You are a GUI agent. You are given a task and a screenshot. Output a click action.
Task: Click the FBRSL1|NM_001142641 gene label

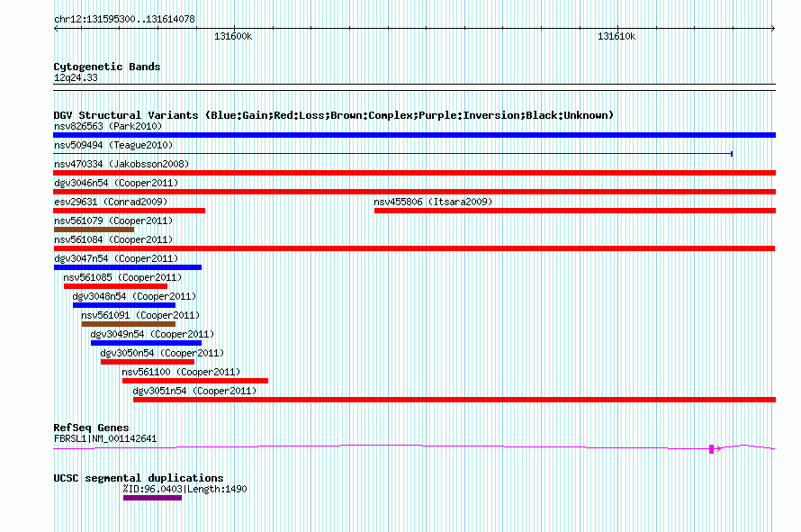point(105,438)
